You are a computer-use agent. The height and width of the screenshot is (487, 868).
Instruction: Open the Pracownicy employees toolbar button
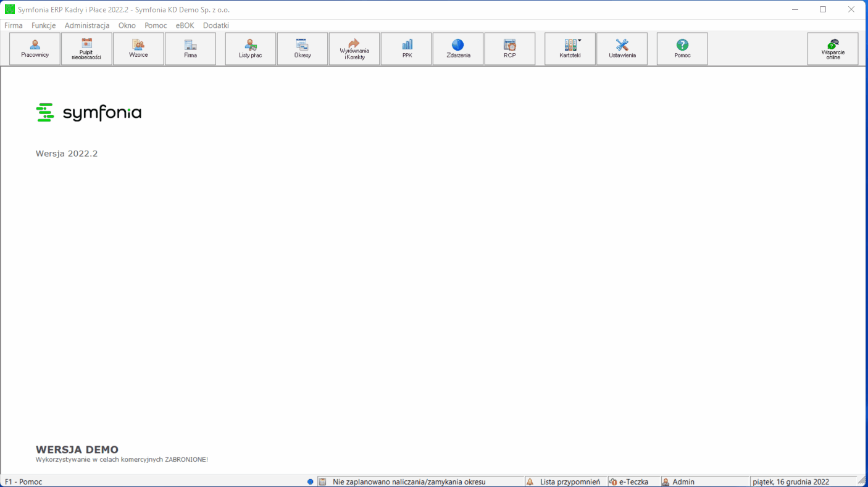[x=35, y=49]
